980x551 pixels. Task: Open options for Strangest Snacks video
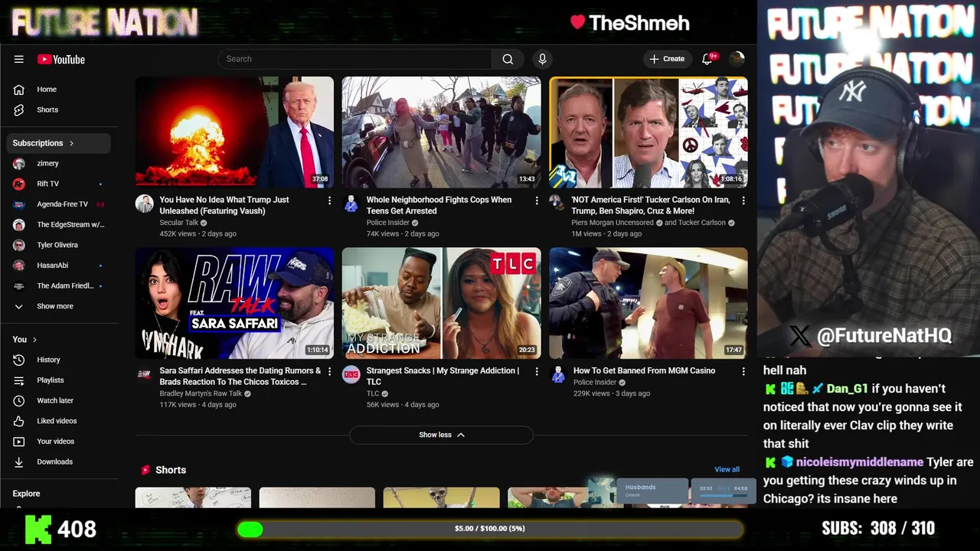(537, 372)
